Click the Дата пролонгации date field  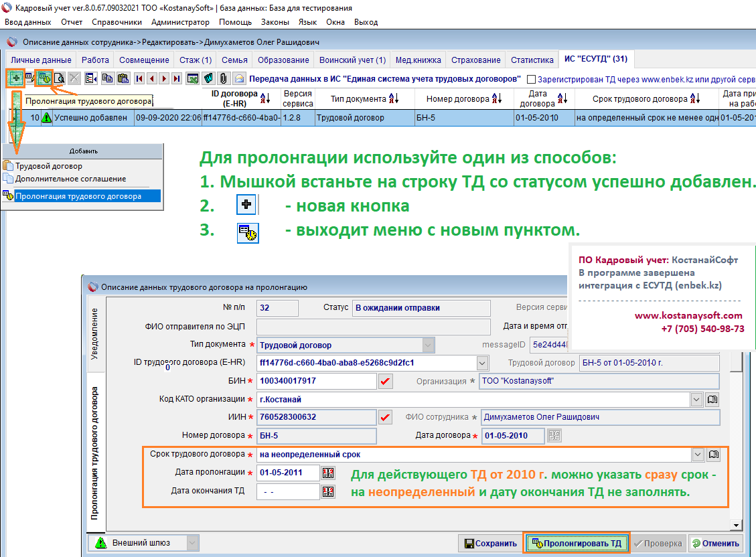tap(288, 473)
